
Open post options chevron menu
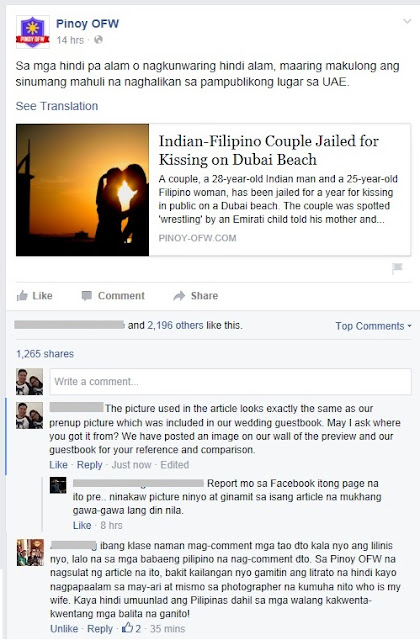click(407, 21)
